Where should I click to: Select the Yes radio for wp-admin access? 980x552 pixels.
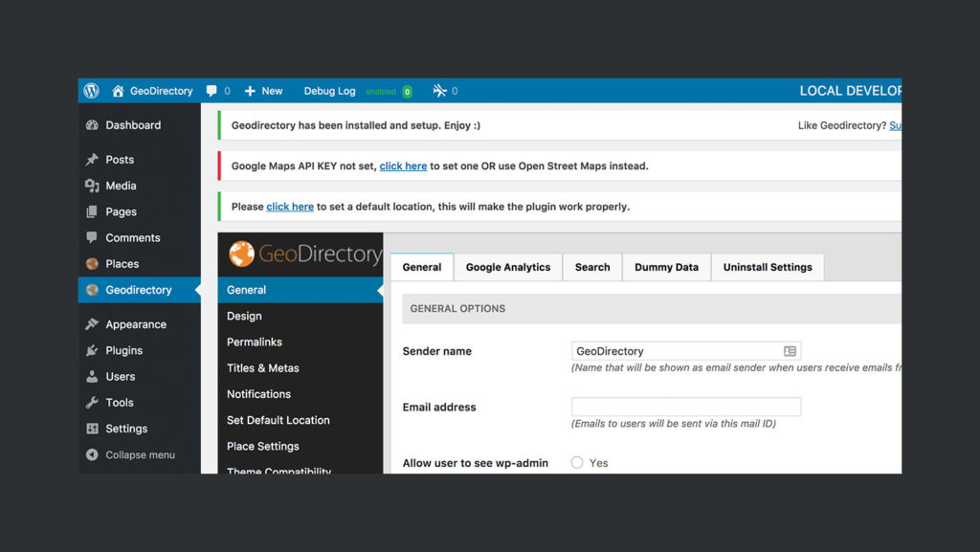576,462
